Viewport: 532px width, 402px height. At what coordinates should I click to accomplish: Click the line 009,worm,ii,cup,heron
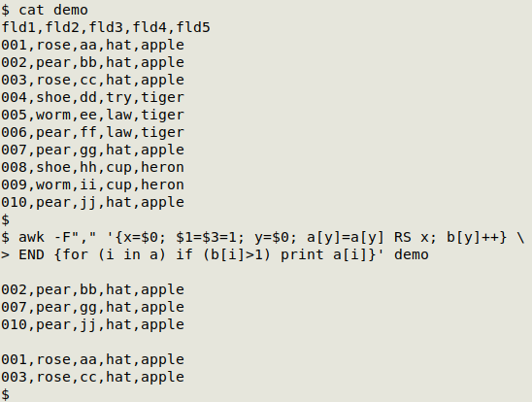(92, 184)
